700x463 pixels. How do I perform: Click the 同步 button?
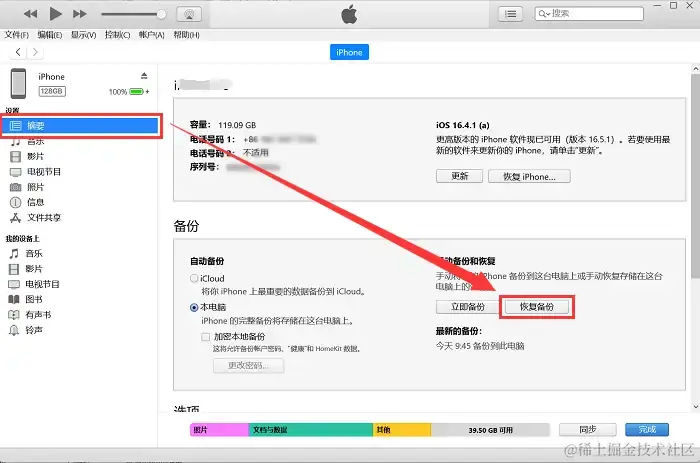588,430
